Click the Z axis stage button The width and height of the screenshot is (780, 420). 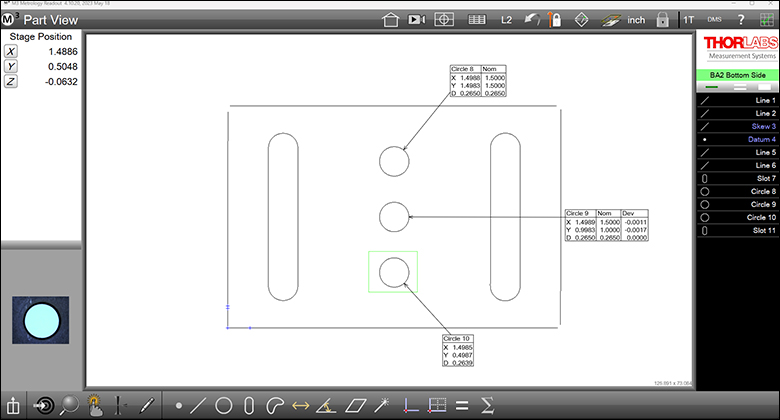11,83
